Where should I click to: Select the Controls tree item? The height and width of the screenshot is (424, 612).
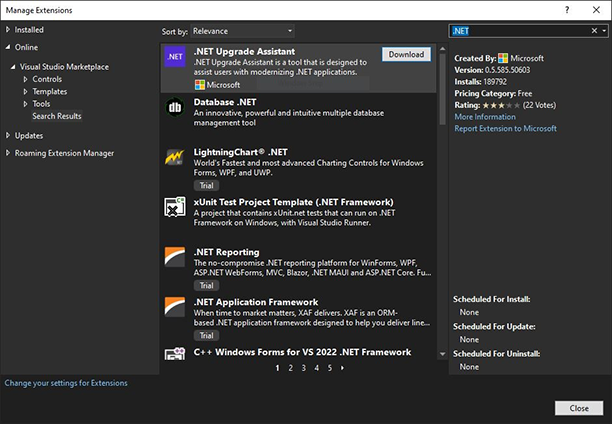coord(47,79)
